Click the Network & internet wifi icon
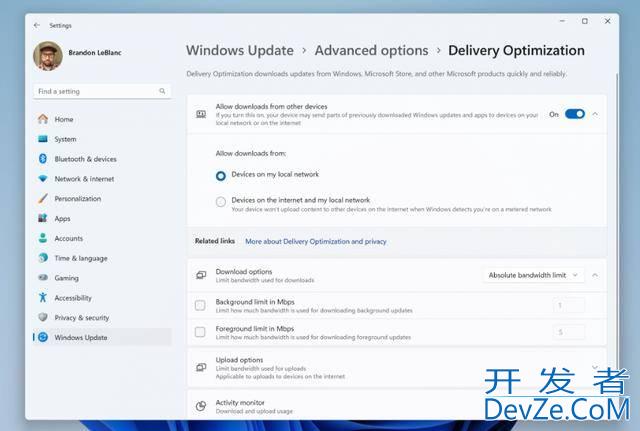640x431 pixels. [43, 178]
